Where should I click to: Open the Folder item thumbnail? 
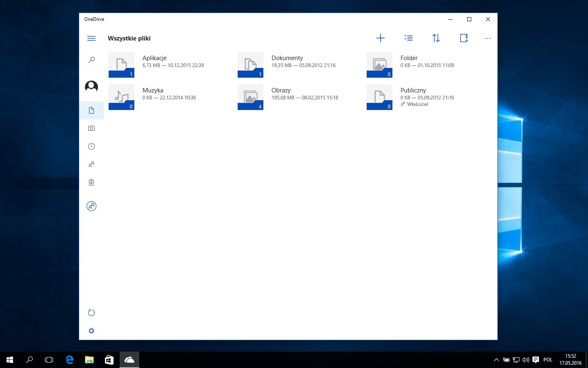pos(379,65)
